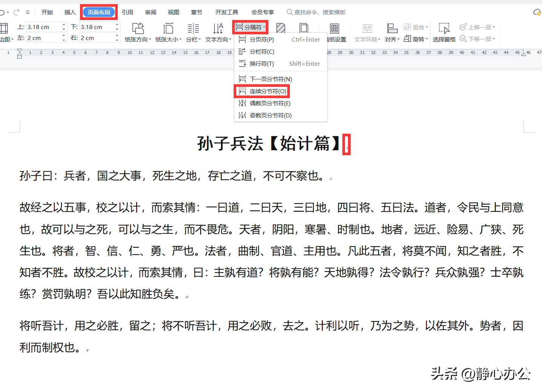Viewport: 542px width, 392px height.
Task: Click the command search box (查找命令)
Action: click(319, 12)
